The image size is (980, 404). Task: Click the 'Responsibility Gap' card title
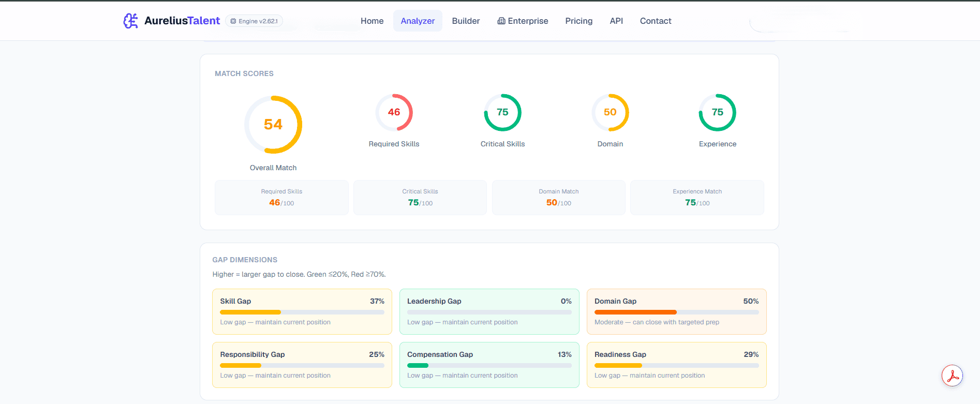pyautogui.click(x=253, y=354)
